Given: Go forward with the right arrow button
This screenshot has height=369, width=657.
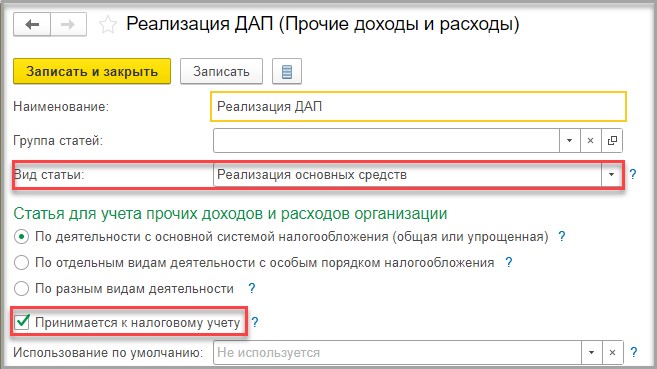Looking at the screenshot, I should tap(68, 25).
